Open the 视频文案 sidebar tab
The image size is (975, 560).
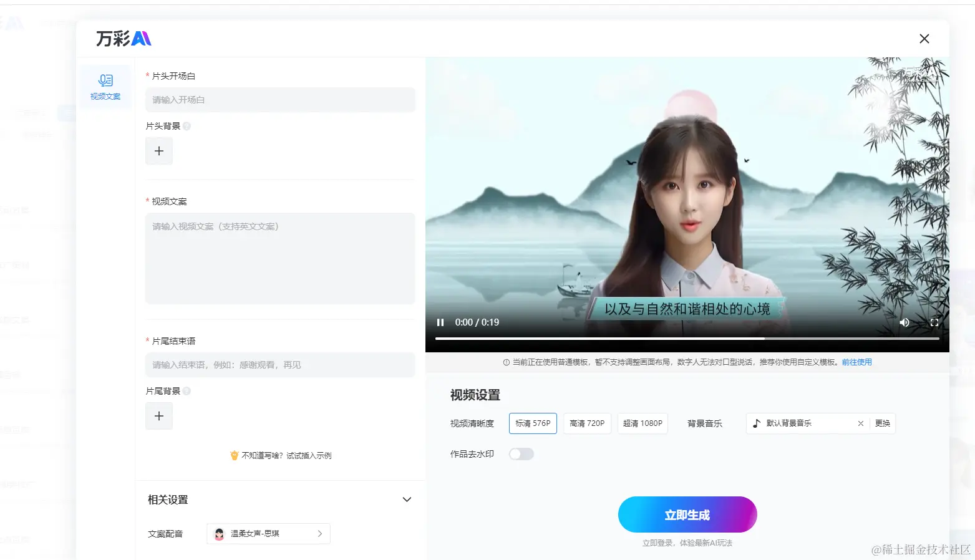(105, 87)
